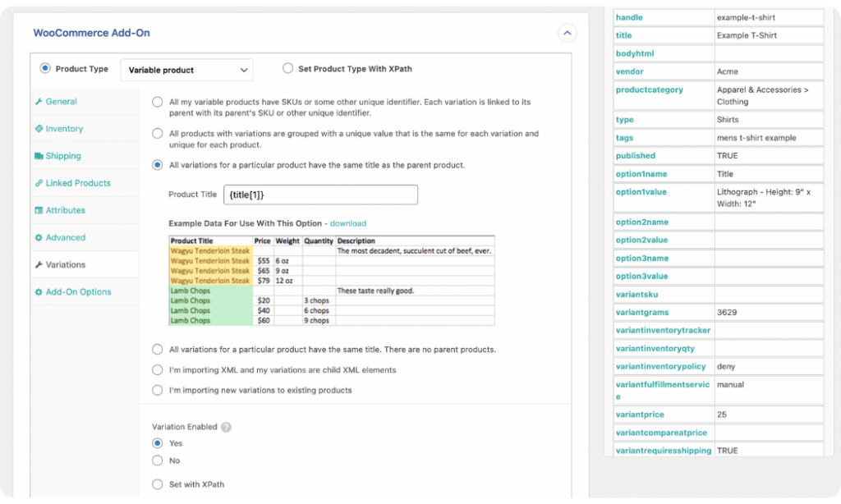Click the vendor field name
Screen dimensions: 841x504
(630, 71)
